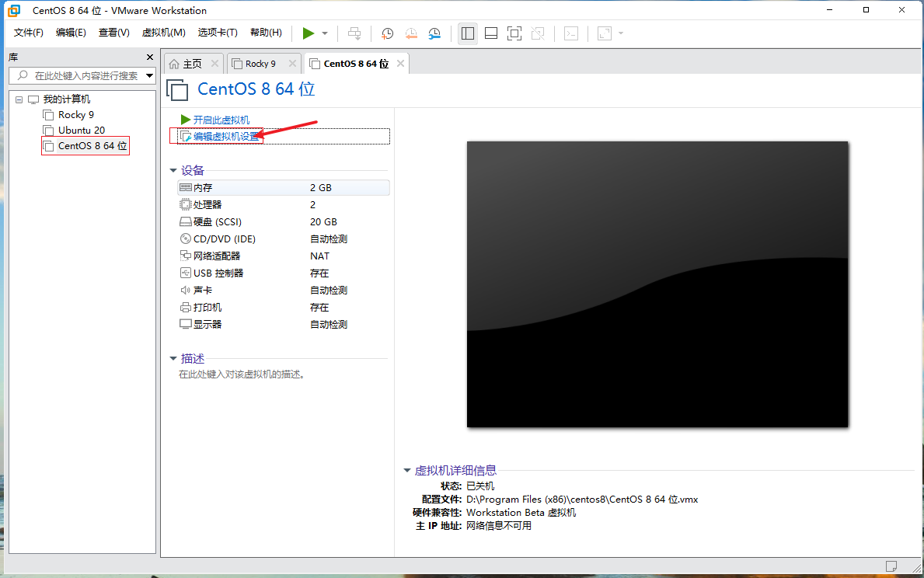The image size is (924, 578).
Task: Open the 查看(V) menu
Action: (113, 33)
